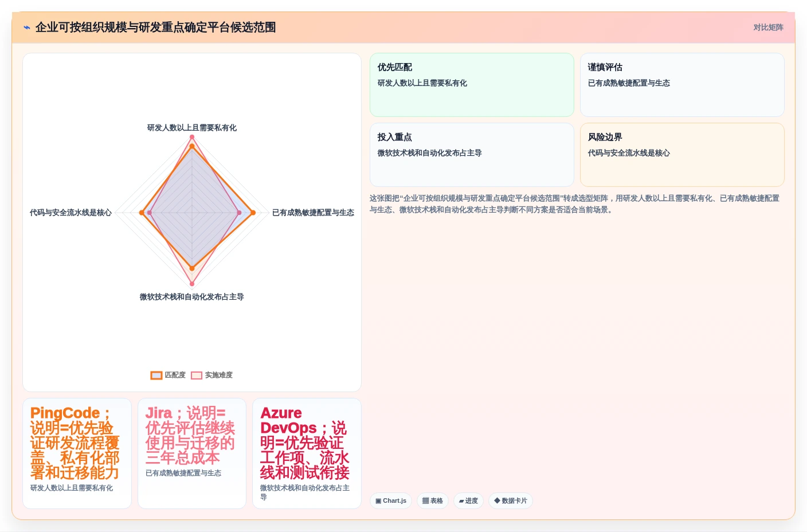Click the Chart.js tag icon
Viewport: 807px width, 532px height.
pos(378,501)
